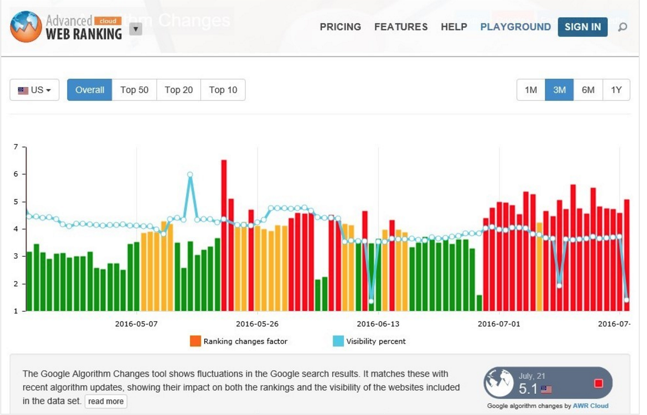Screen dimensions: 647x415
Task: Select the Overall ranking tab
Action: click(x=90, y=90)
